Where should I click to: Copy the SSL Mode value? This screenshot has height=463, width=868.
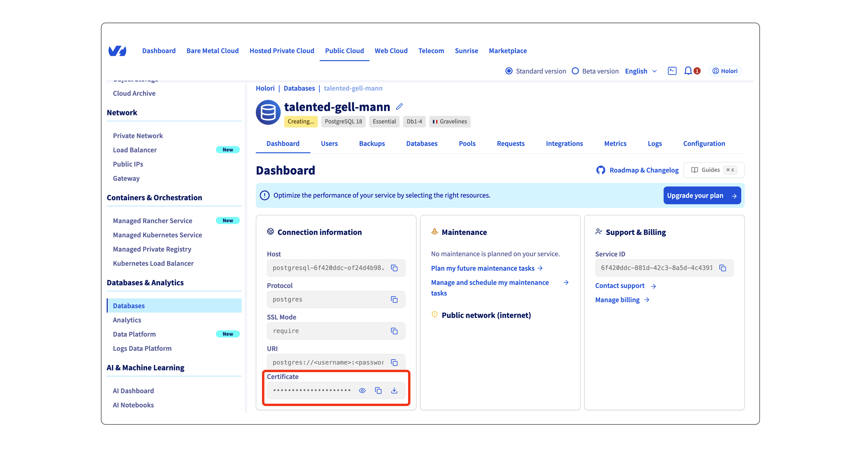[x=394, y=331]
